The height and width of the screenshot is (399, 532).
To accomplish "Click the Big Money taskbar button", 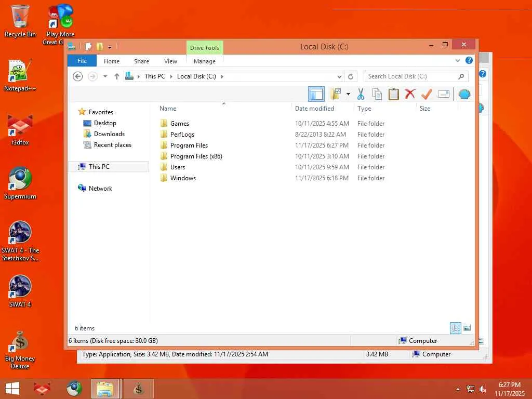I will (x=139, y=389).
